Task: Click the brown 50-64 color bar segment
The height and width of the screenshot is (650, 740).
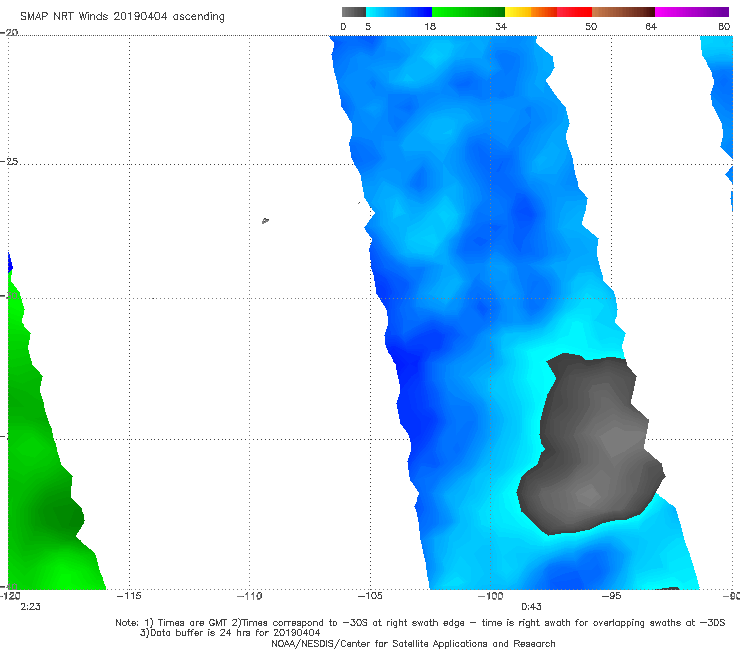Action: click(623, 12)
